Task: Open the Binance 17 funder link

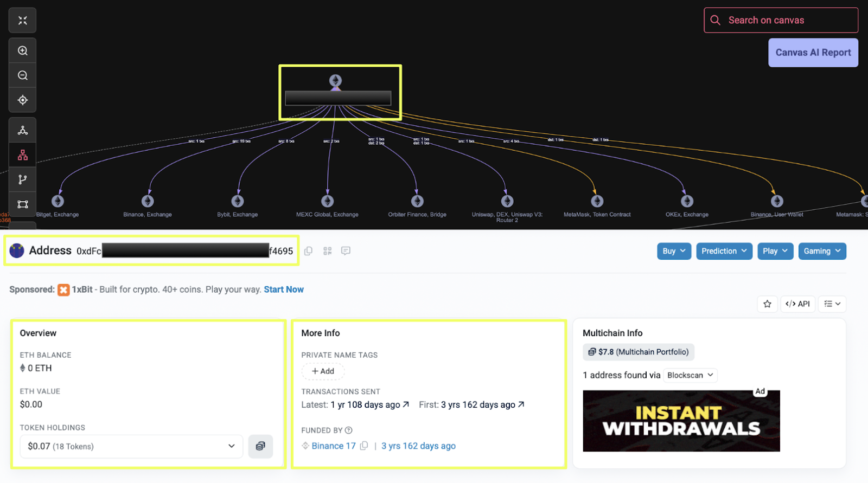Action: [334, 446]
